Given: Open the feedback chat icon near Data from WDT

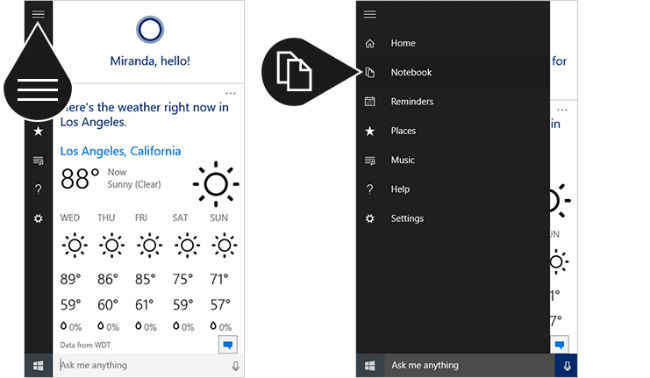Looking at the screenshot, I should click(x=228, y=344).
